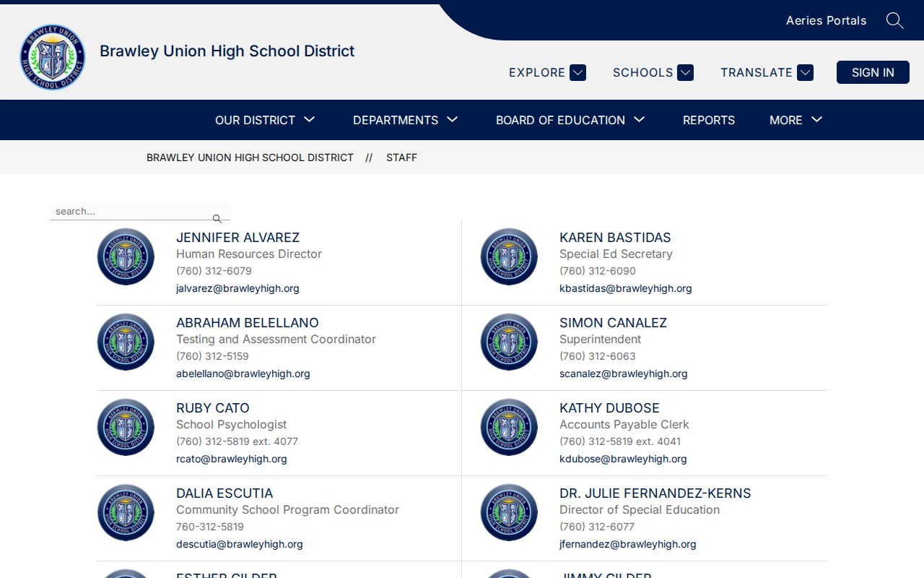The width and height of the screenshot is (924, 578).
Task: Click Dr. Julie Fernandez-Kerns's profile seal image
Action: tap(509, 512)
